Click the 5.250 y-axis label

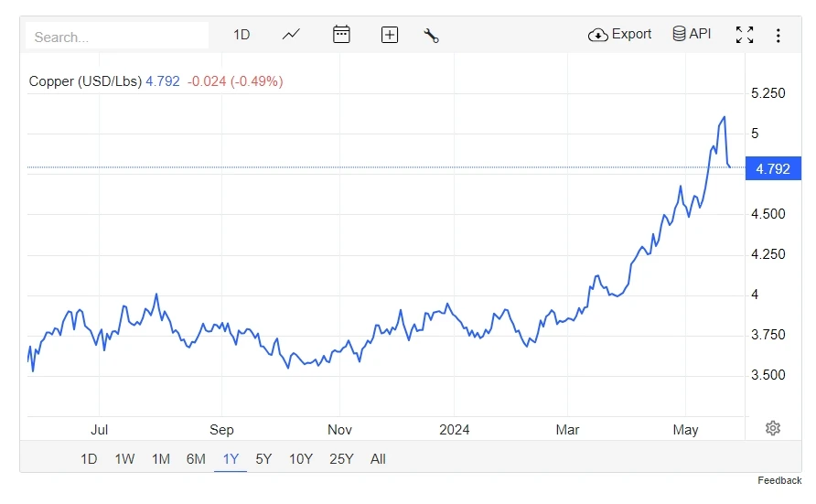768,93
